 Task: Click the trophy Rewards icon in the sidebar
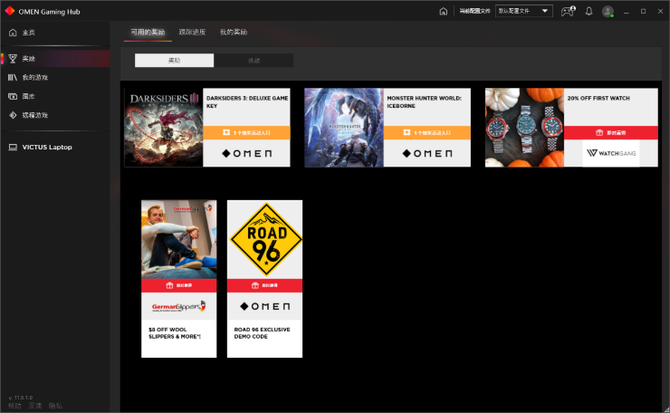(12, 59)
